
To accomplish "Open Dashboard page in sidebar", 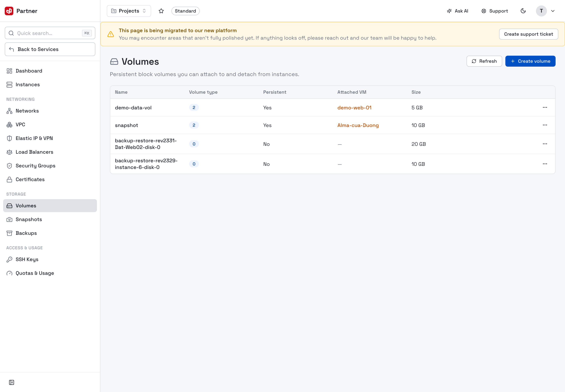I will pos(50,71).
